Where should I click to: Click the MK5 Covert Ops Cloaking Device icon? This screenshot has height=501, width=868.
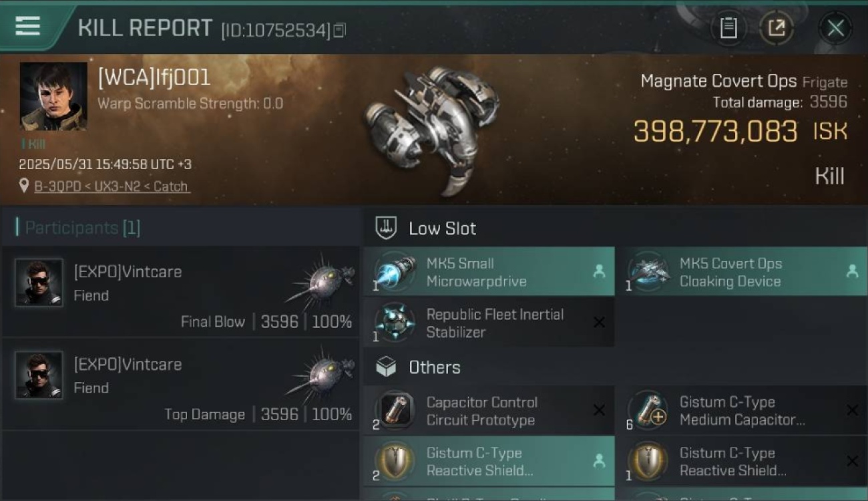tap(648, 272)
